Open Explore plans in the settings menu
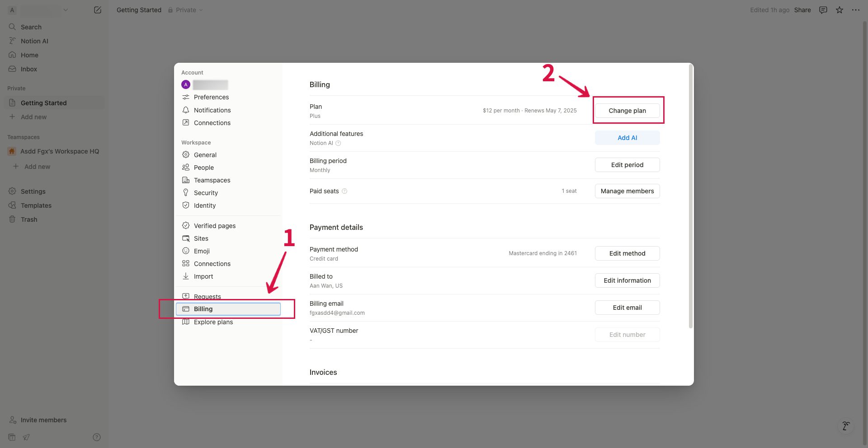 (228, 322)
